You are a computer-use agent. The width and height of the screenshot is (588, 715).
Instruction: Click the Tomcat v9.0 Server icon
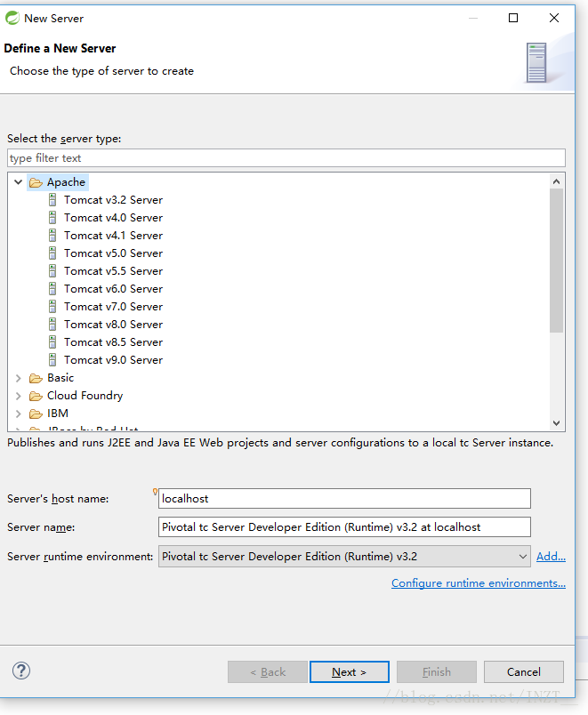tap(52, 360)
